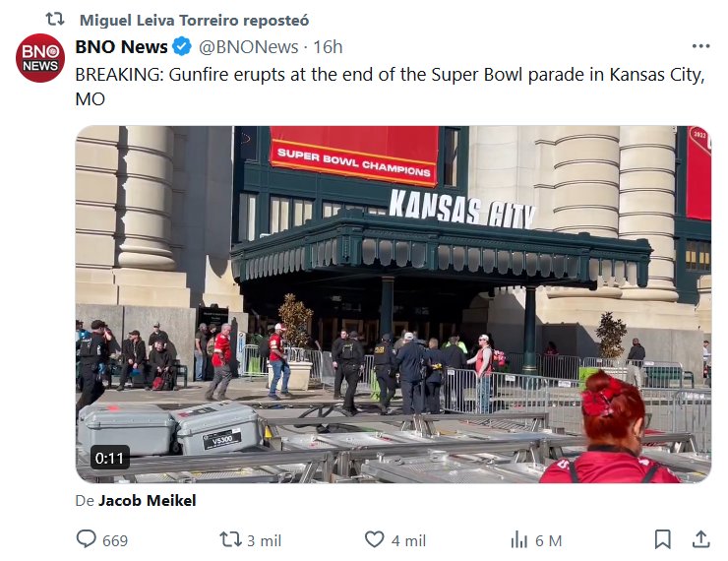This screenshot has width=728, height=561.
Task: Click the BREAKING tweet text
Action: [390, 87]
